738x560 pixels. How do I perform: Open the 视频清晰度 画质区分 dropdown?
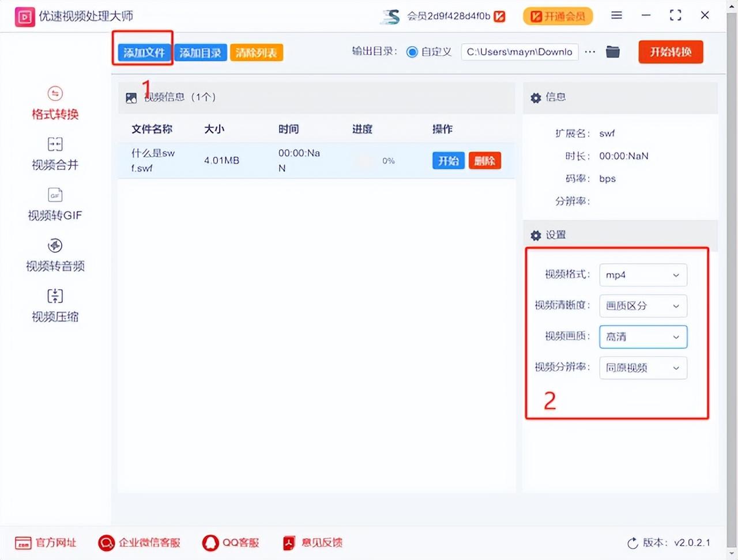(643, 306)
